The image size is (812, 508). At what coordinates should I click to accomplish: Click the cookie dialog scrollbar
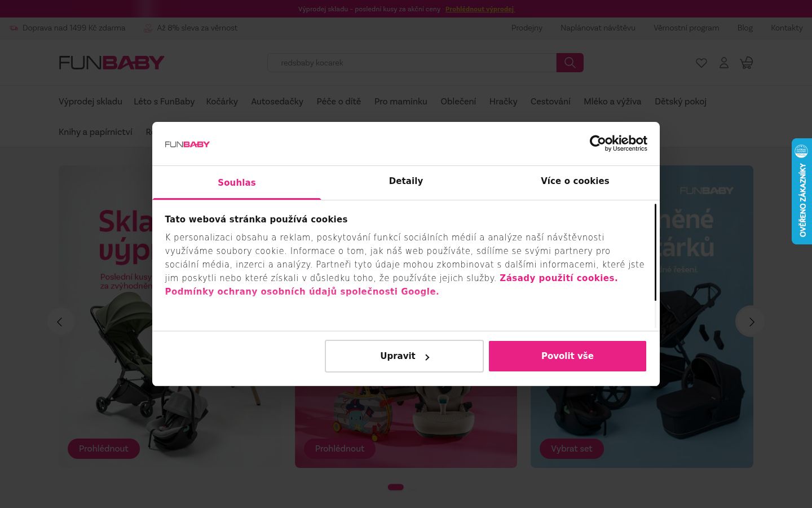655,252
